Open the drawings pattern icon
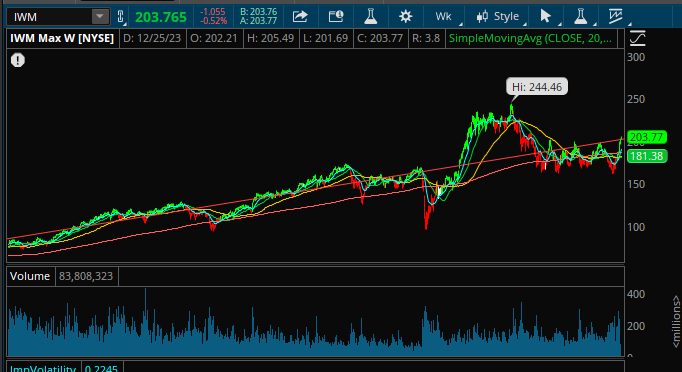682x372 pixels. (615, 17)
